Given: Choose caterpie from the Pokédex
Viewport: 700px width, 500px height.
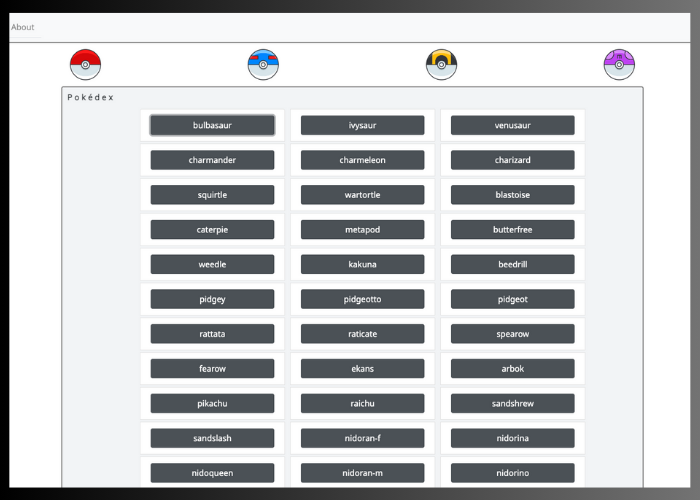Looking at the screenshot, I should (212, 230).
